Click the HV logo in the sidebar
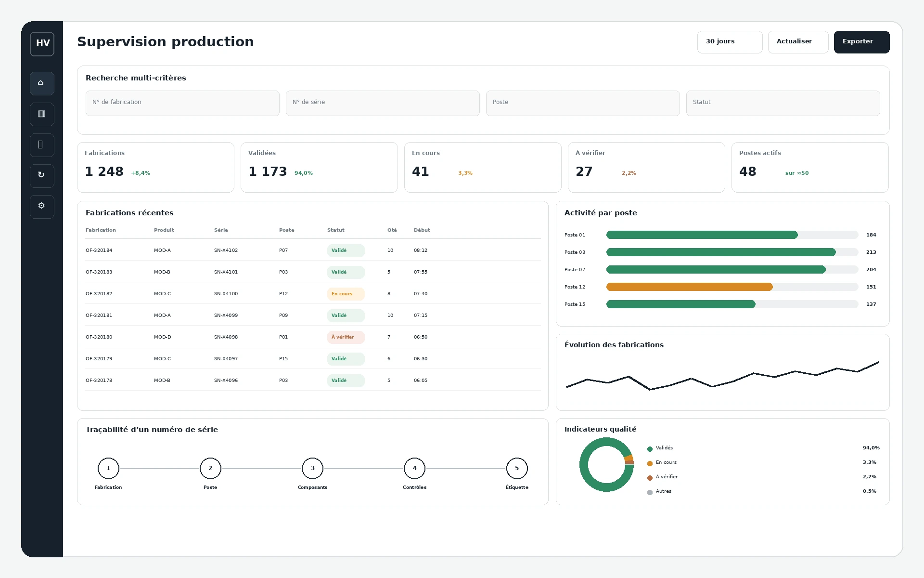 pyautogui.click(x=42, y=44)
